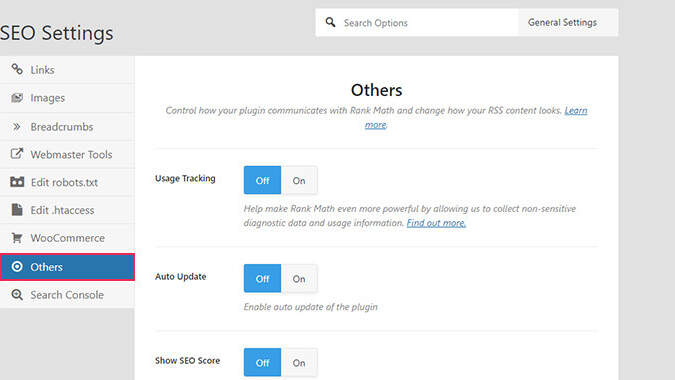675x380 pixels.
Task: Select Edit .htaccess tab
Action: pos(67,210)
